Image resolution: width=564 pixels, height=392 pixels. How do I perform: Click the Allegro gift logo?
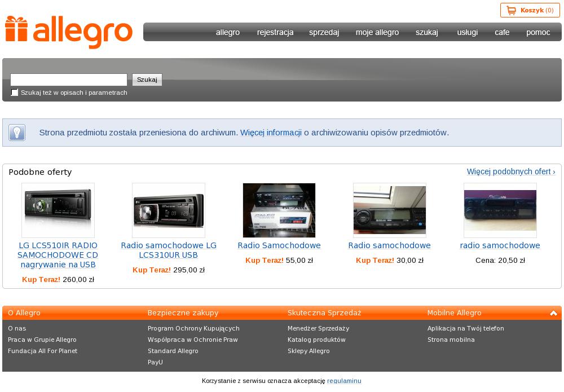click(x=68, y=32)
